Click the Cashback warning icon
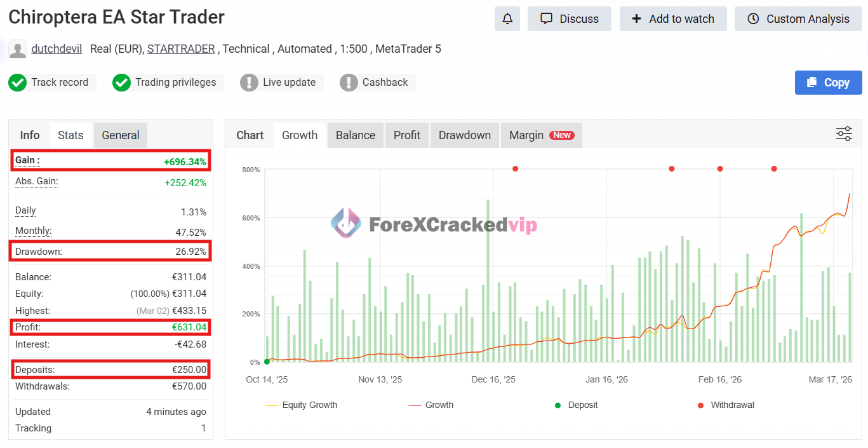868x448 pixels. pos(349,83)
